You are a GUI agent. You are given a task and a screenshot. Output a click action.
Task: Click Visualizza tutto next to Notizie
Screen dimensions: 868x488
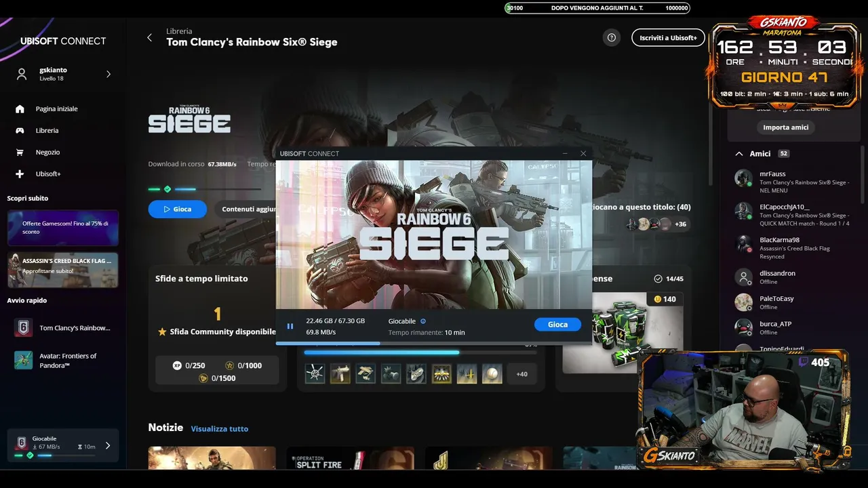[x=220, y=428]
